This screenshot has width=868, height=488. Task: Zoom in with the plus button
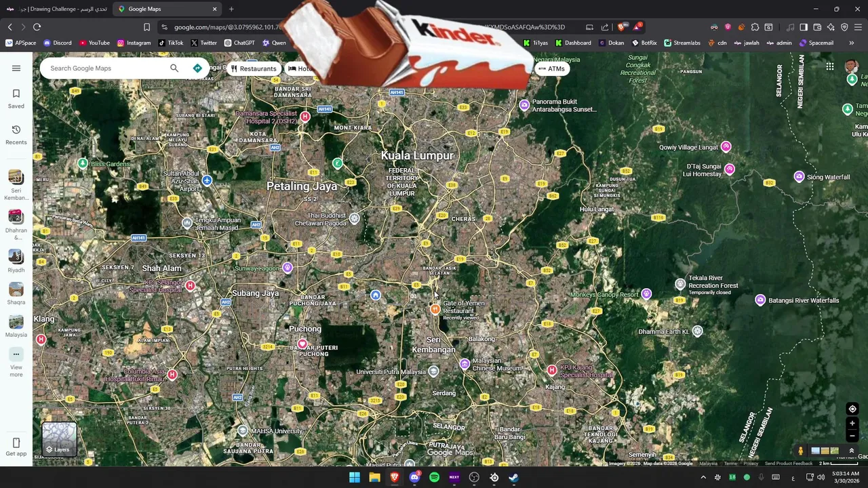click(x=852, y=424)
